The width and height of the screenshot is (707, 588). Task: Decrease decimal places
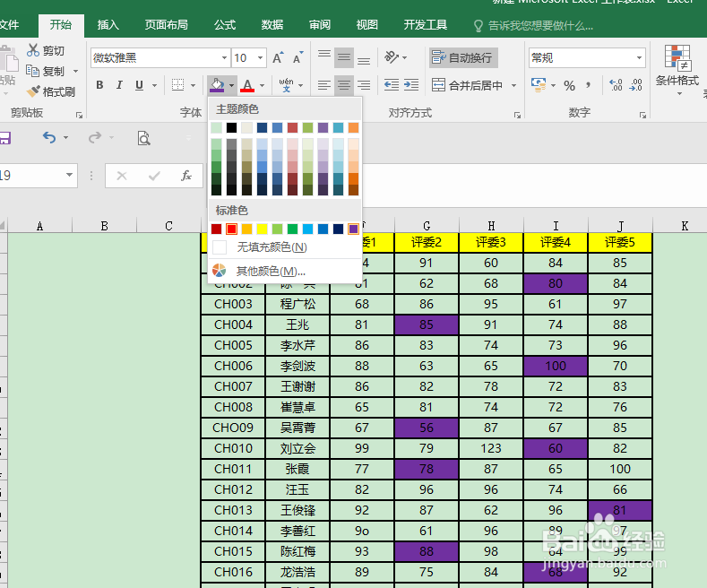635,85
